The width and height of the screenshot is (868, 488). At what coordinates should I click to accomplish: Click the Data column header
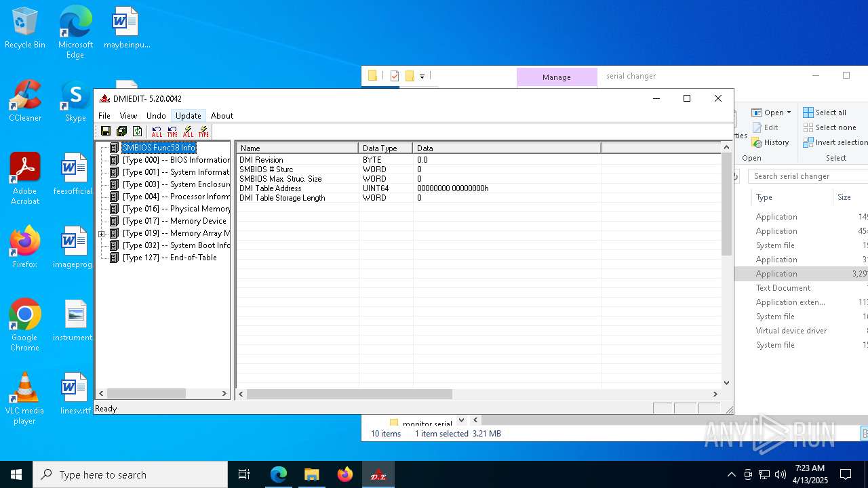(x=507, y=148)
